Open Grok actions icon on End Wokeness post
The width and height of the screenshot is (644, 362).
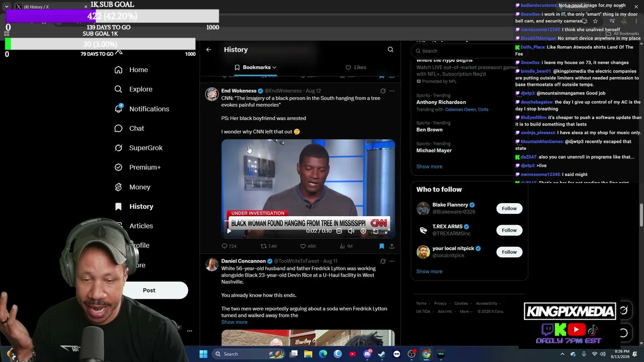click(383, 91)
